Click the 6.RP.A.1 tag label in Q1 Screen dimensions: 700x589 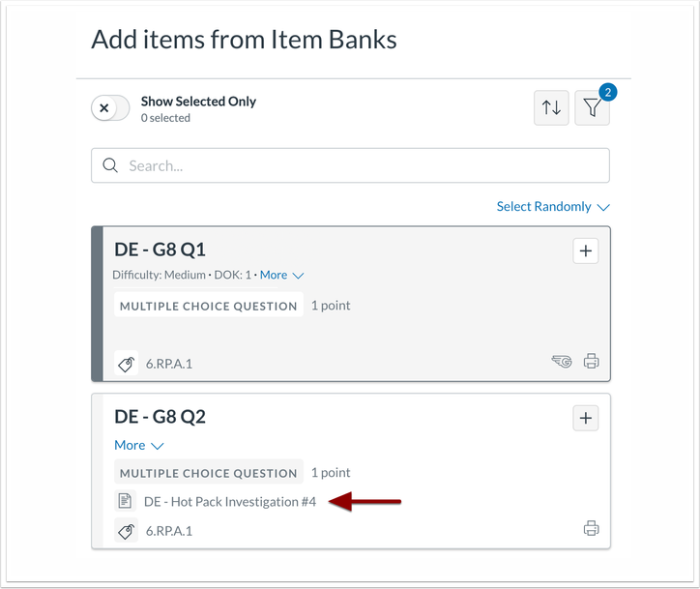168,364
